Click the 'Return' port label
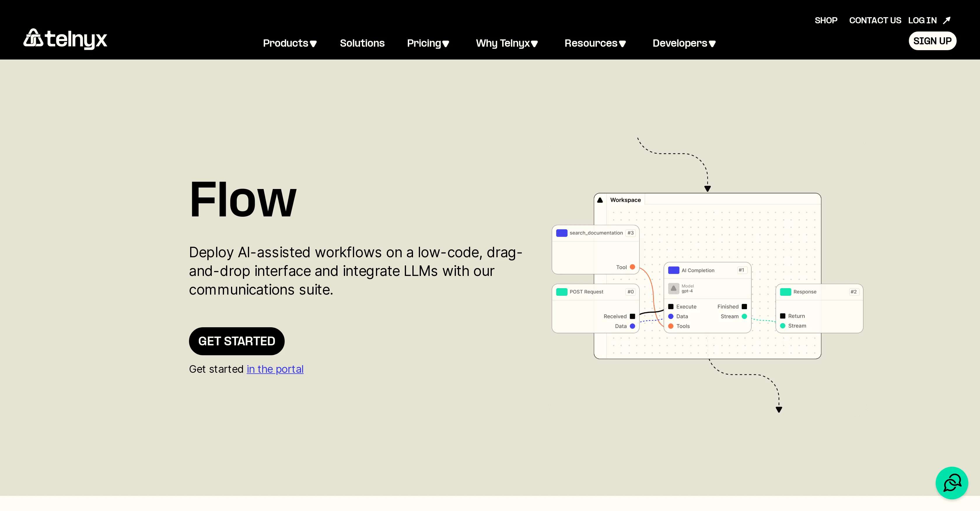This screenshot has height=511, width=980. (x=796, y=316)
